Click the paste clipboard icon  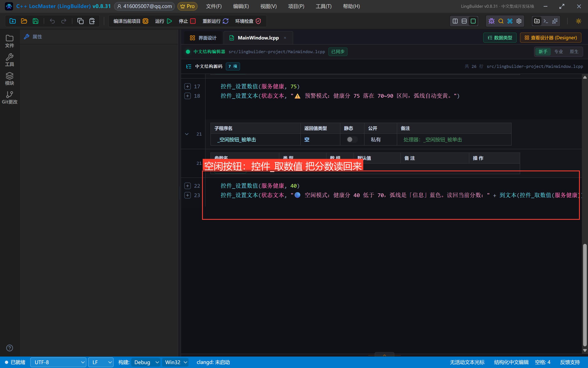click(92, 21)
